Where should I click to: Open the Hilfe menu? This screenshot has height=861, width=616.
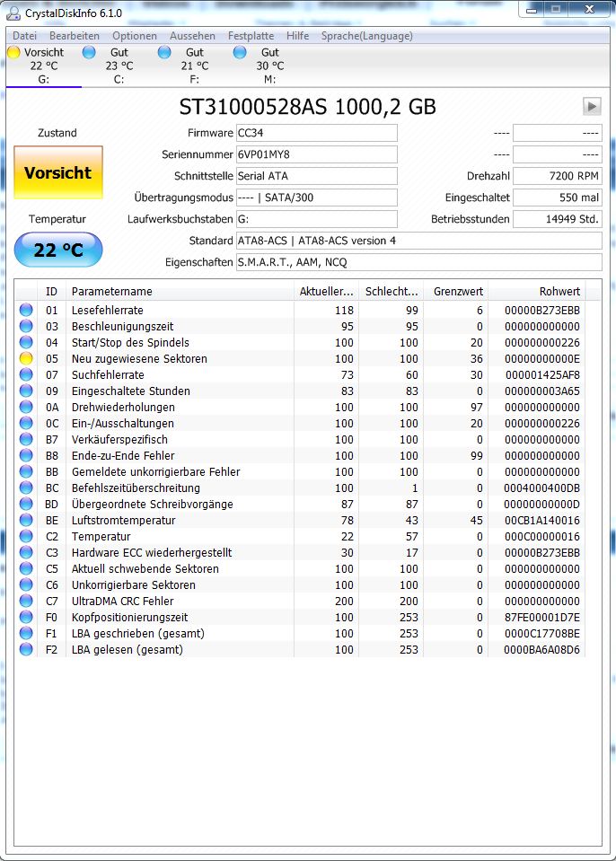297,36
